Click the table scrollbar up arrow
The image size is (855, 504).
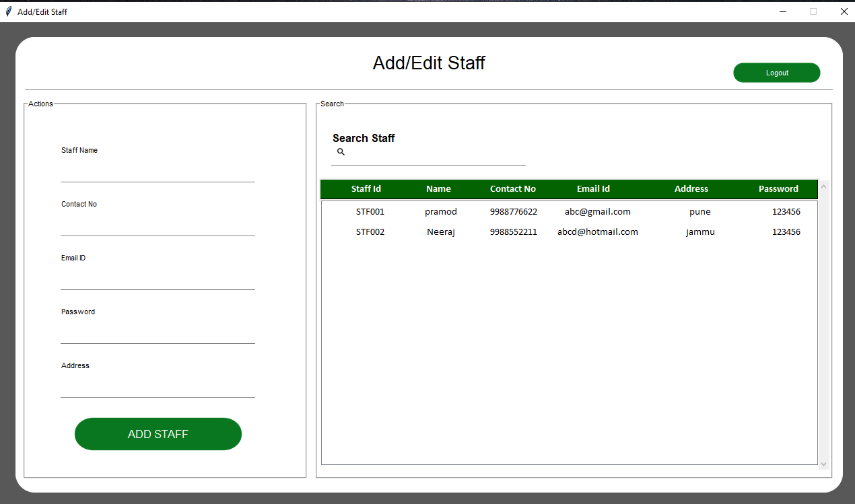click(x=823, y=186)
